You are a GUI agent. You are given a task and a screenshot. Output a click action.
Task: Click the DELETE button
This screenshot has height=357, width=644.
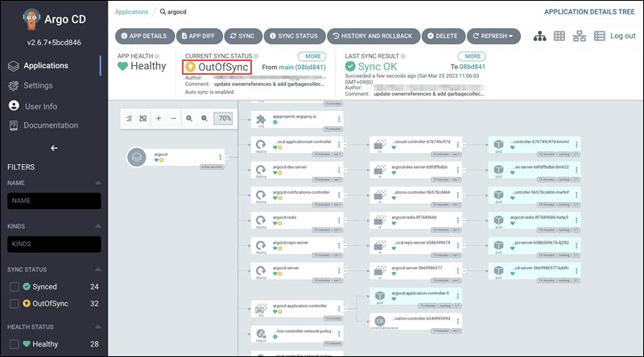443,36
